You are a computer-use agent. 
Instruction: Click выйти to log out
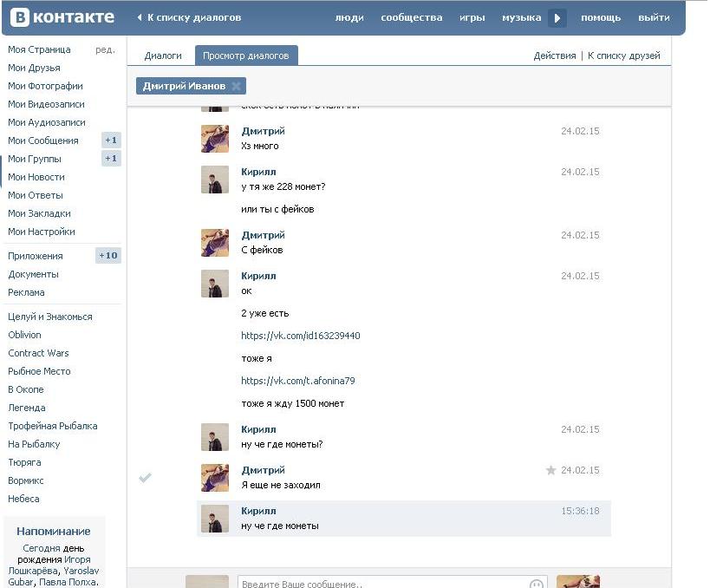pyautogui.click(x=654, y=17)
